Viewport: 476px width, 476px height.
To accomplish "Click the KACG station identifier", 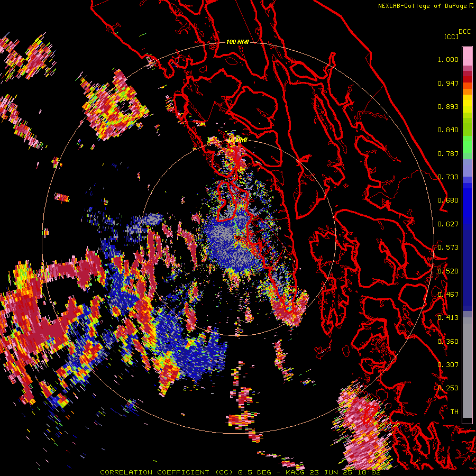I will (296, 472).
